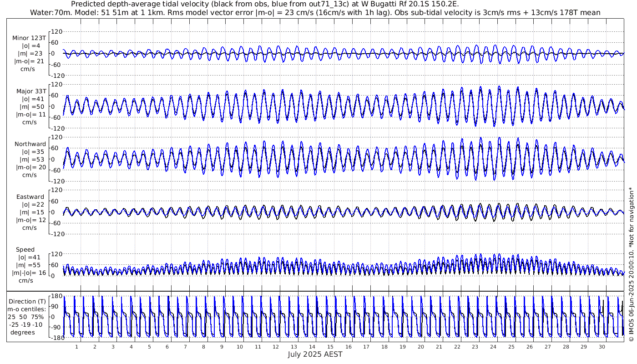This screenshot has height=364, width=637.
Task: Click the '-25 -19 -10' centile values
Action: click(25, 325)
